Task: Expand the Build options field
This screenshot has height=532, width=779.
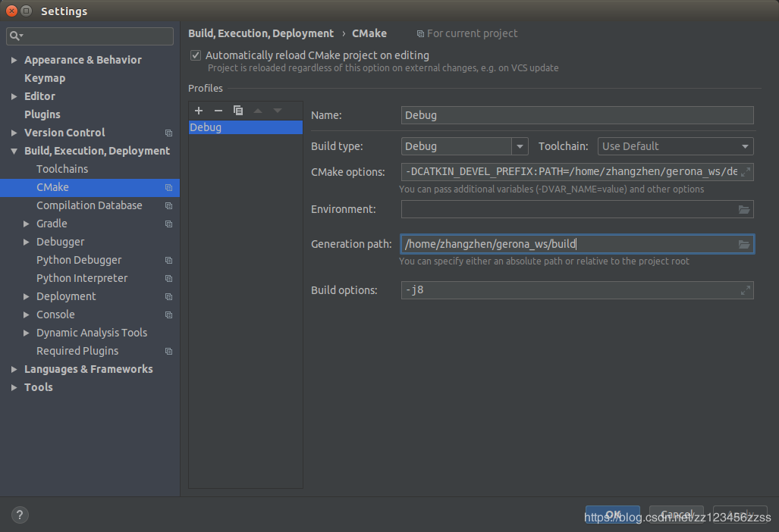Action: (x=746, y=290)
